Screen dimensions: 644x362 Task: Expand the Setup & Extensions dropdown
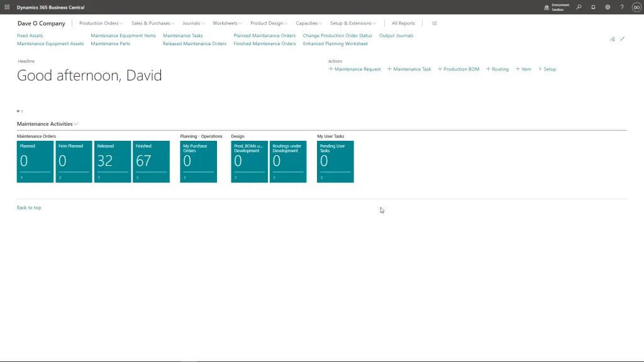pyautogui.click(x=353, y=23)
